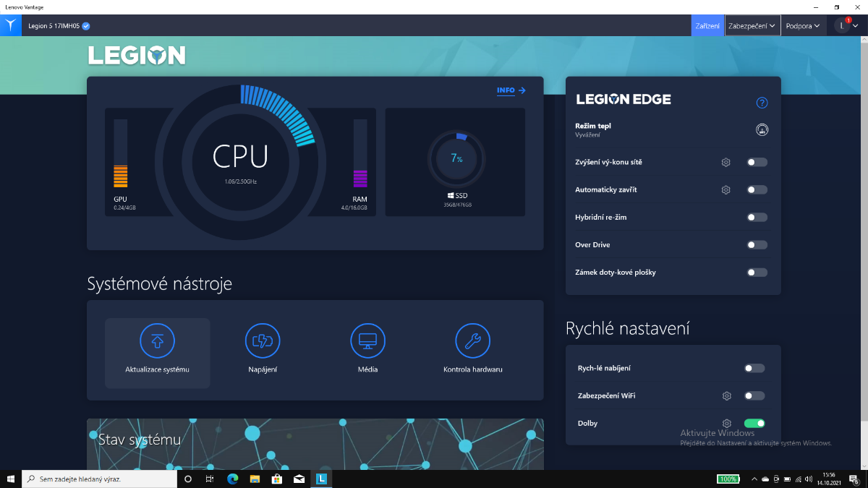The image size is (868, 488).
Task: Turn on Over Drive switch
Action: pos(757,245)
